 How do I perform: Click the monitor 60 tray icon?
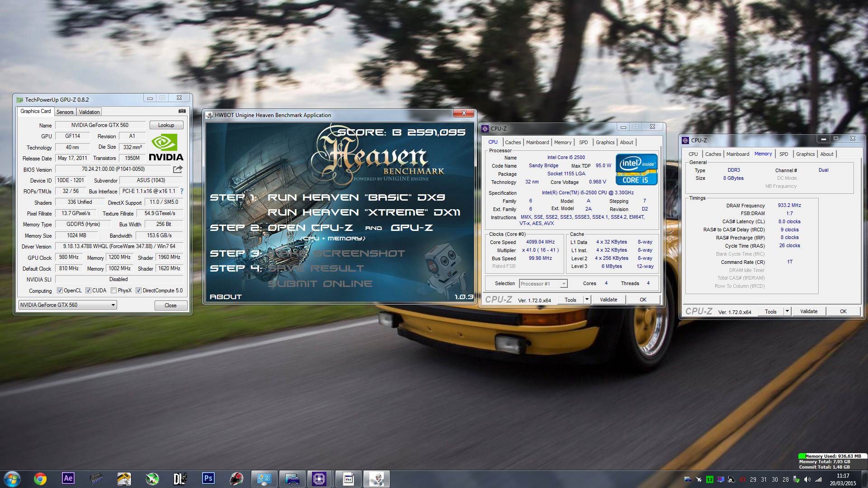pos(721,479)
